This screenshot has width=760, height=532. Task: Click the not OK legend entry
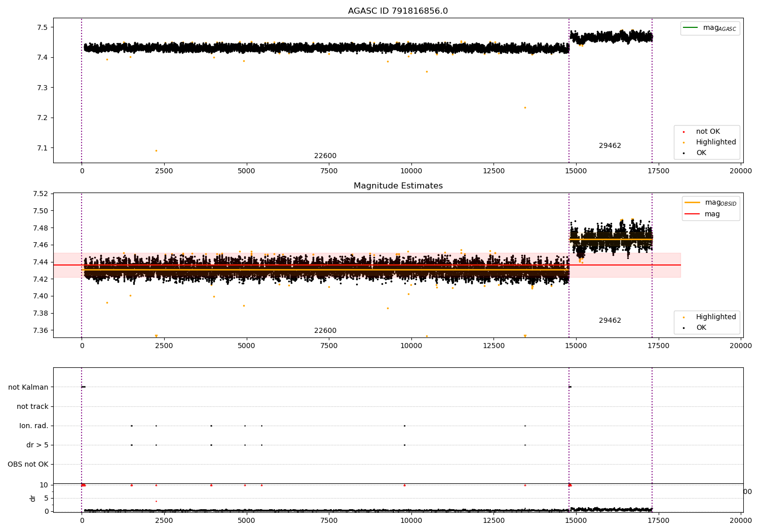(708, 132)
